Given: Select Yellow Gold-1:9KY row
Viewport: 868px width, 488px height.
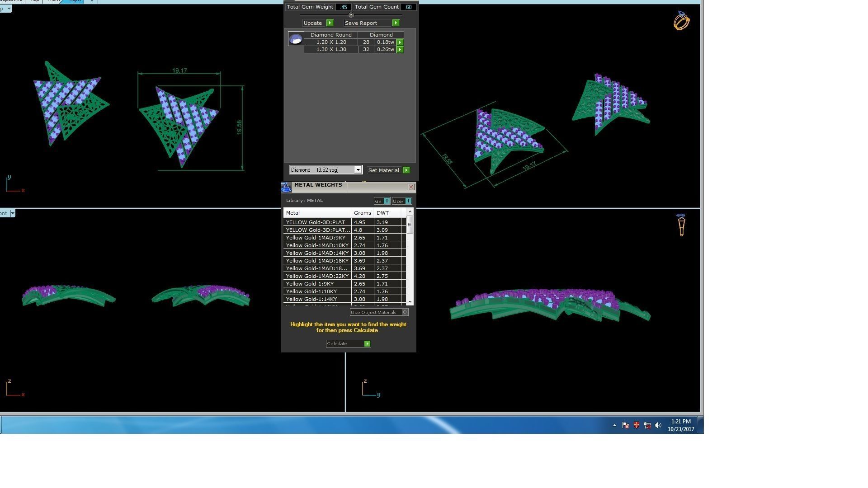Looking at the screenshot, I should pyautogui.click(x=344, y=284).
